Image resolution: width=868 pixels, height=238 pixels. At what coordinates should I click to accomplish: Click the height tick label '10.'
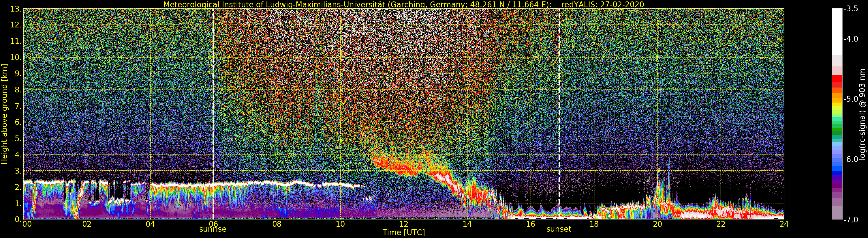coord(16,57)
